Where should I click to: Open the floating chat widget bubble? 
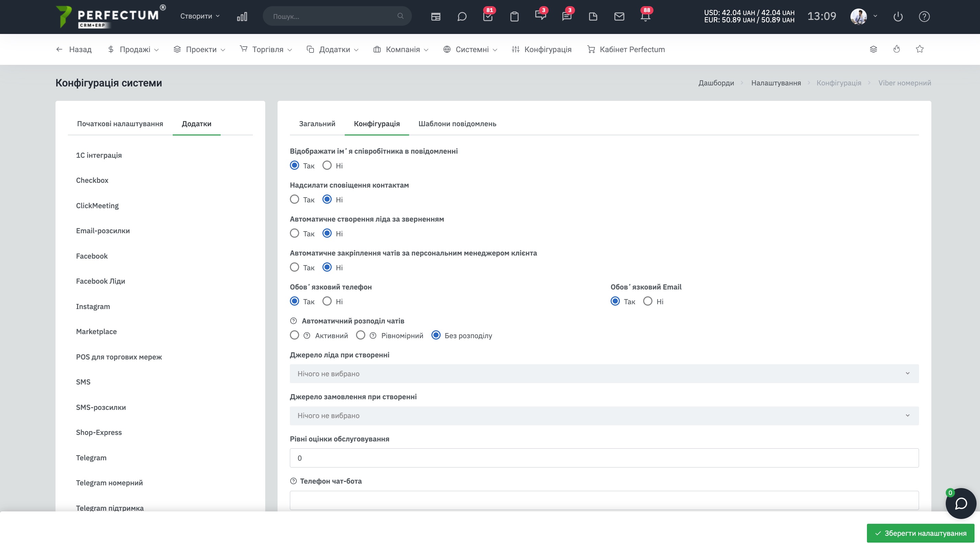tap(960, 503)
